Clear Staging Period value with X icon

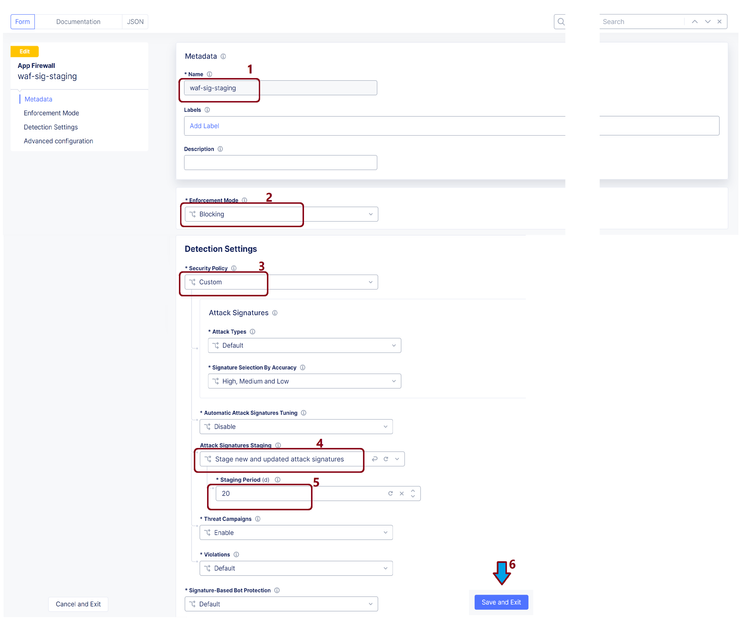pyautogui.click(x=402, y=493)
